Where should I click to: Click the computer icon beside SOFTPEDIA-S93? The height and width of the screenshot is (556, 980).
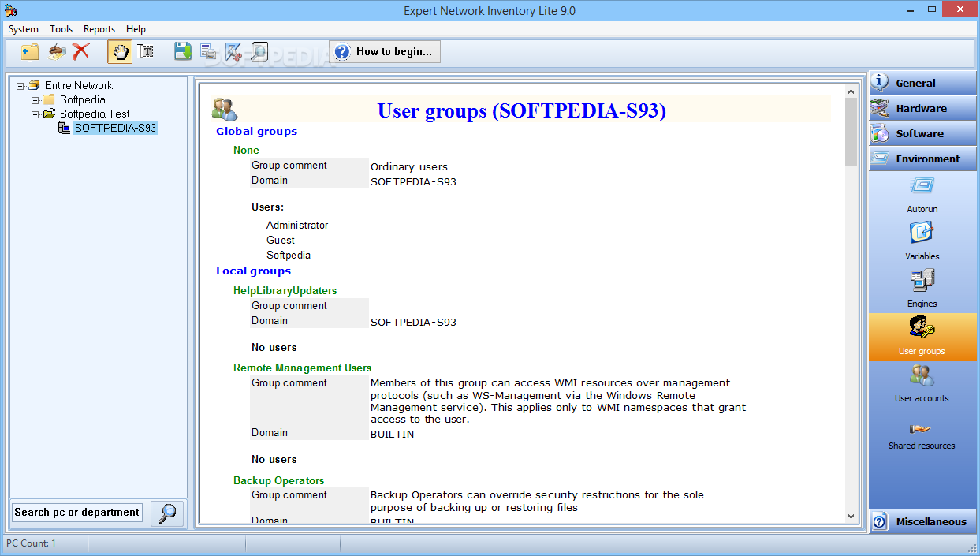(64, 128)
